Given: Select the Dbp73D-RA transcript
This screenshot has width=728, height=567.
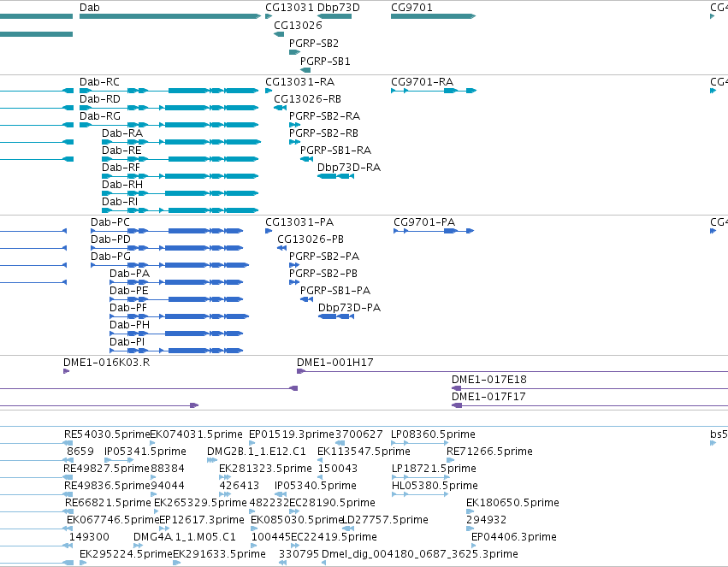Looking at the screenshot, I should 335,176.
